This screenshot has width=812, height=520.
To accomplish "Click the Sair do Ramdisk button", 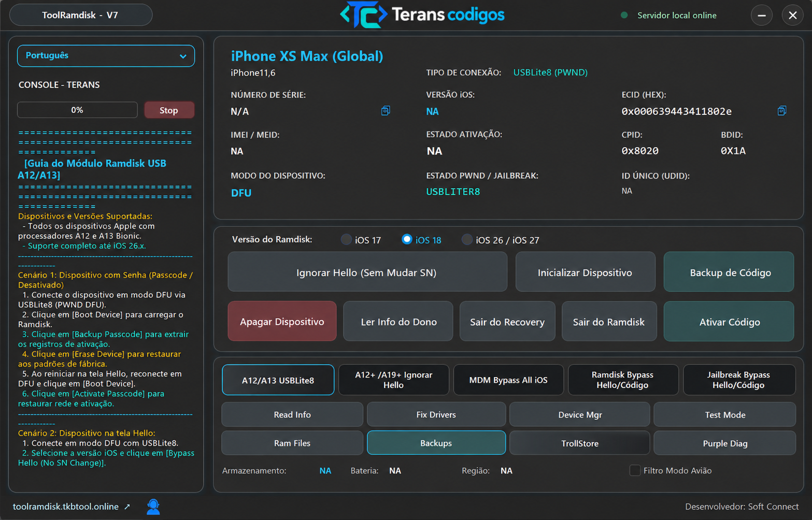I will [x=609, y=322].
